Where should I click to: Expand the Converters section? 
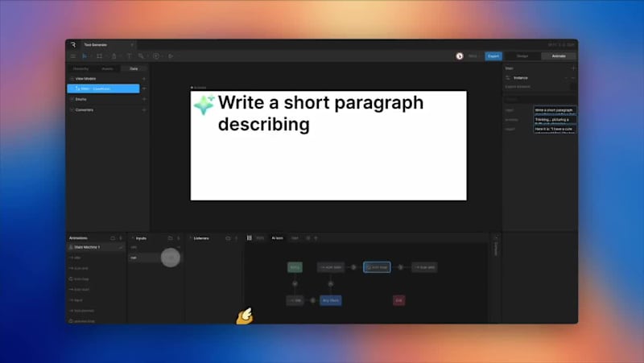point(72,109)
